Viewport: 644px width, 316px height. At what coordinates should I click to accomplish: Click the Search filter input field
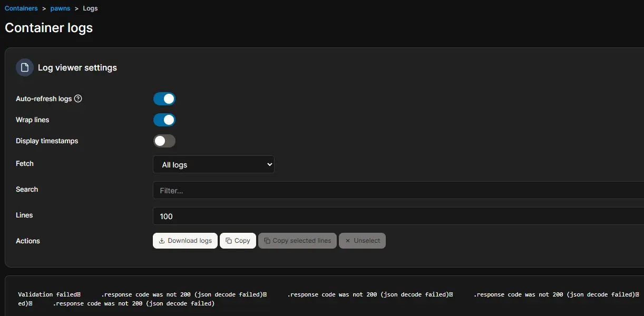tap(398, 190)
